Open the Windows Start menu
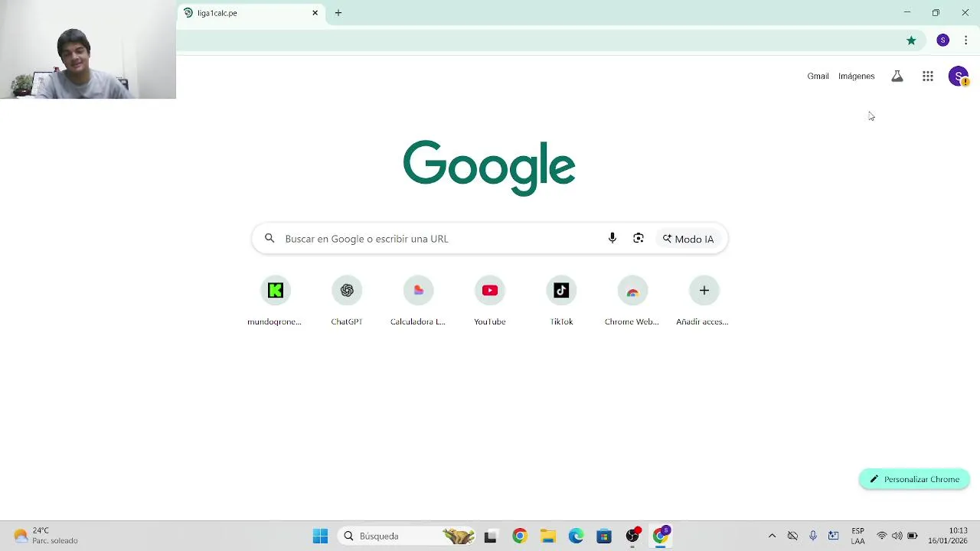The width and height of the screenshot is (980, 551). click(x=320, y=536)
